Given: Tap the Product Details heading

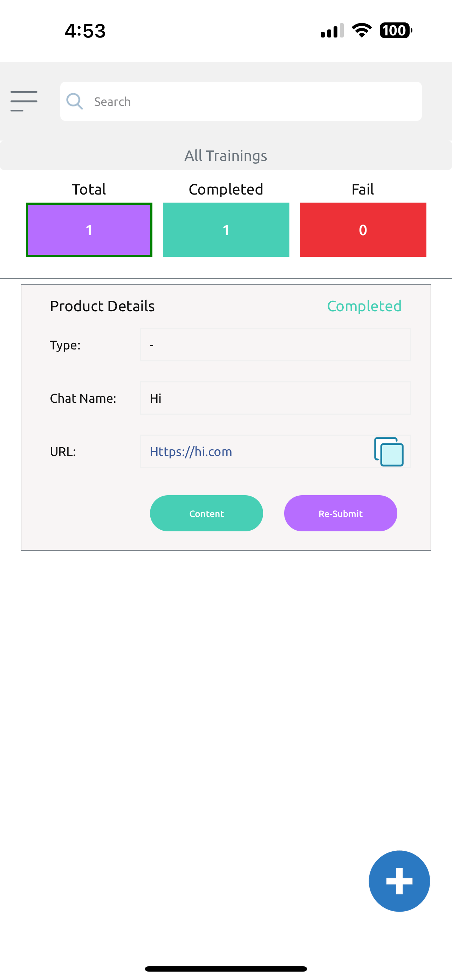Looking at the screenshot, I should tap(102, 306).
